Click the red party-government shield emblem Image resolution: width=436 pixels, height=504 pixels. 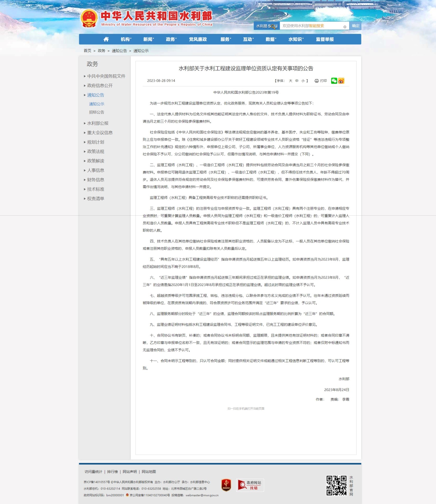coord(226,485)
